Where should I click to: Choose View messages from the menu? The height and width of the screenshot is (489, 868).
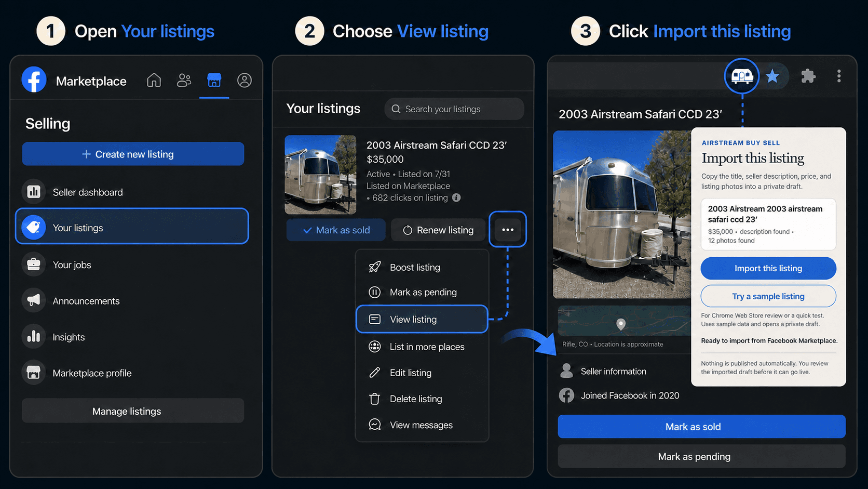[x=422, y=425]
